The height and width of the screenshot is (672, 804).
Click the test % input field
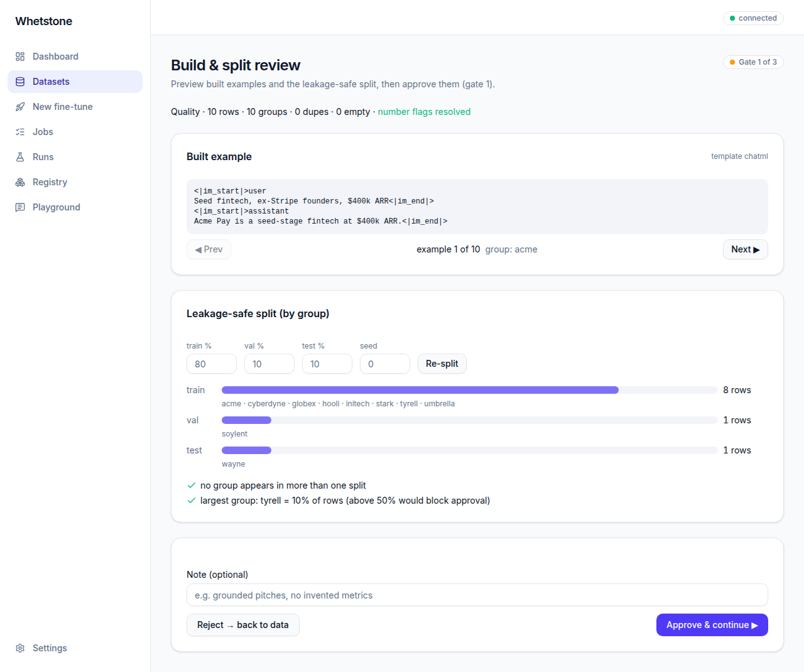point(327,364)
